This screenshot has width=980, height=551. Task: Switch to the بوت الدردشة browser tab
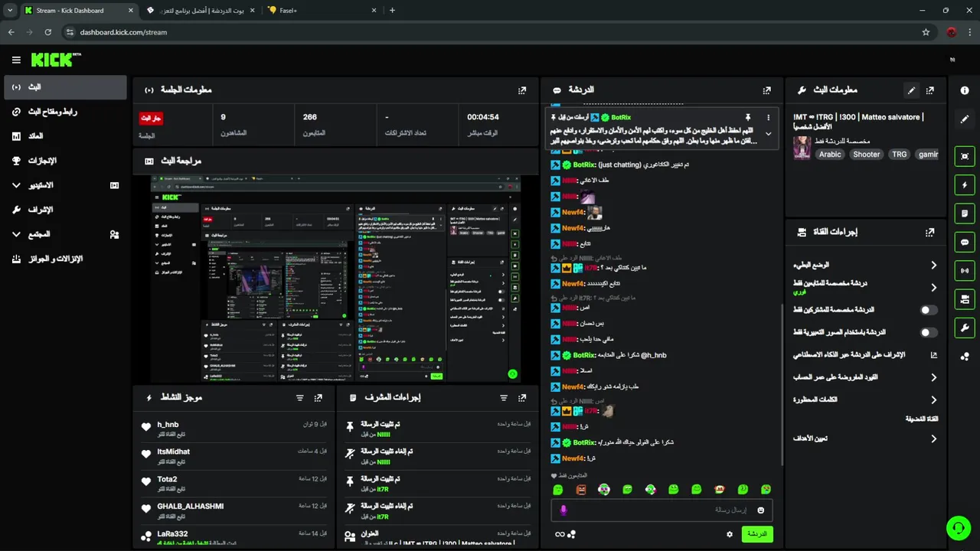(201, 11)
